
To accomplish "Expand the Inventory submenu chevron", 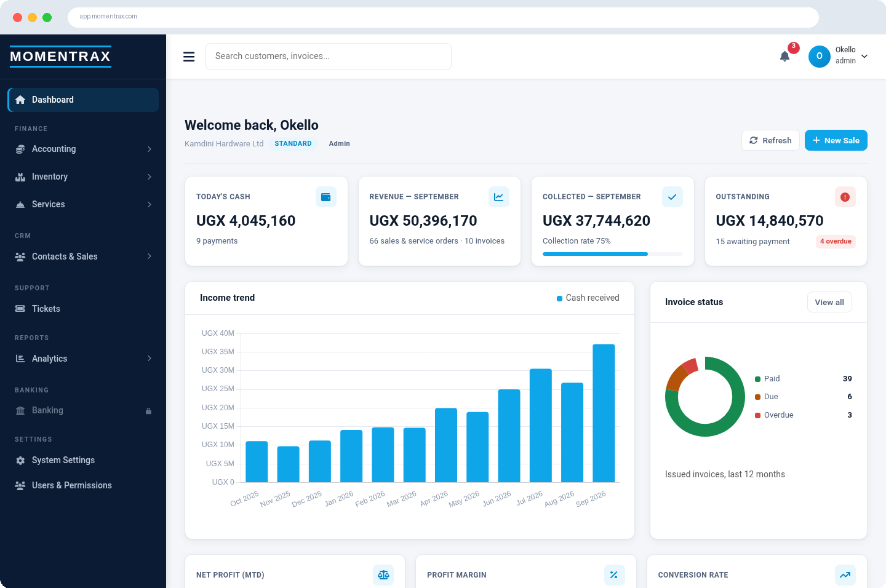I will pyautogui.click(x=149, y=177).
